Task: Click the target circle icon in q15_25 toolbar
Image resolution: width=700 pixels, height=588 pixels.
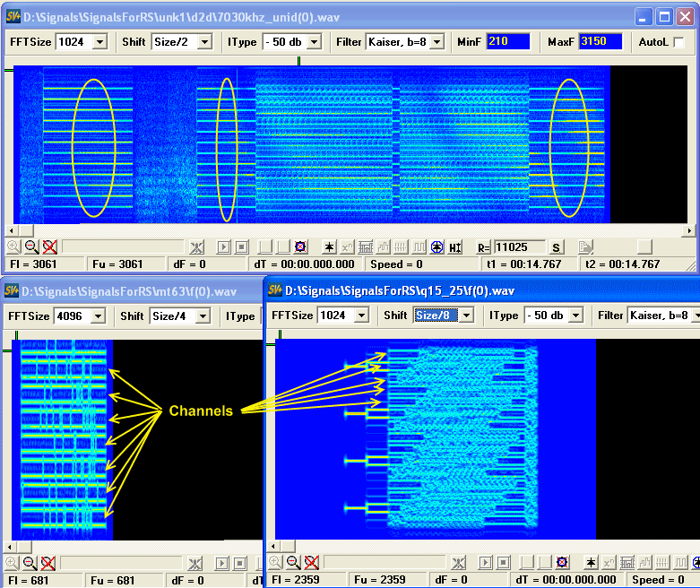Action: click(561, 563)
